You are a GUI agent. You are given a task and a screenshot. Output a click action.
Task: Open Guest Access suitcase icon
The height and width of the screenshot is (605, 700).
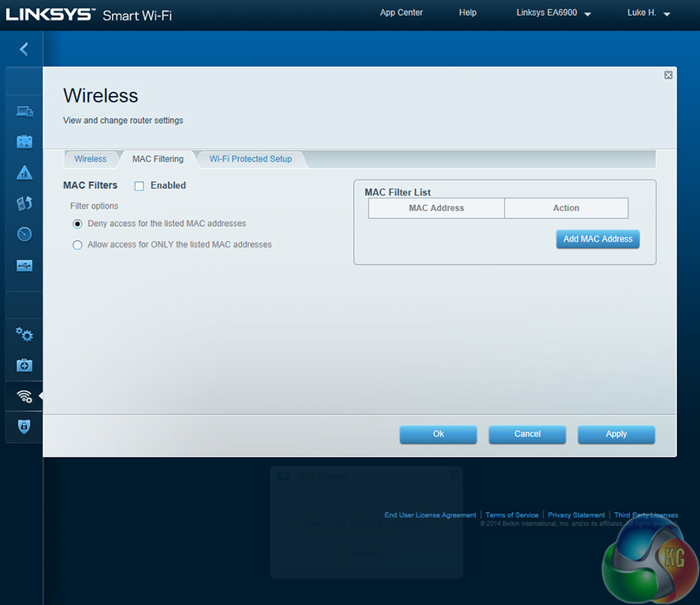tap(24, 142)
